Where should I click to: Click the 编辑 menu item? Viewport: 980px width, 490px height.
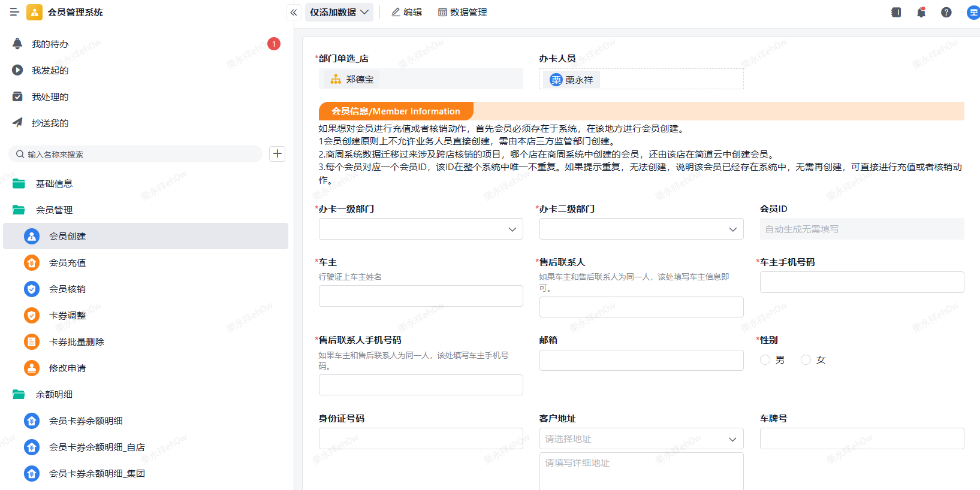tap(406, 12)
